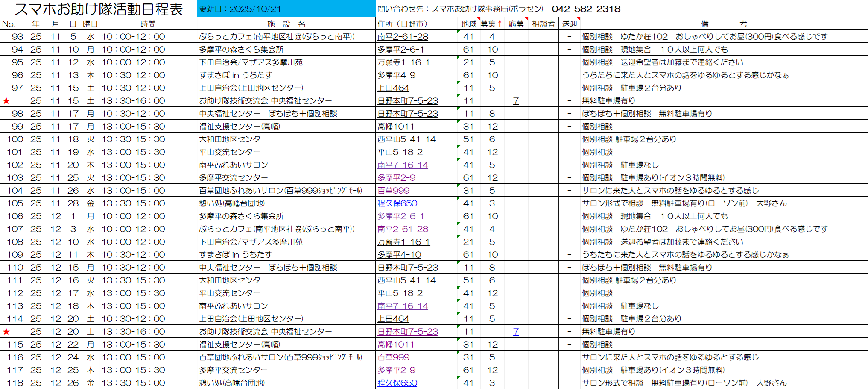The width and height of the screenshot is (868, 389).
Task: Click the 上田464 address link in row 97
Action: pyautogui.click(x=393, y=88)
